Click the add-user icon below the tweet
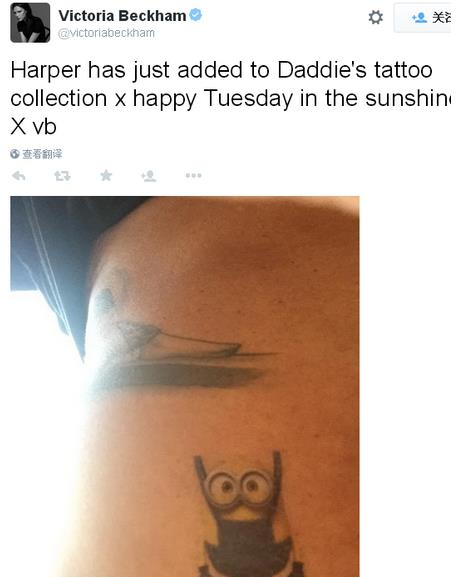Viewport: 459px width, 577px height. click(x=149, y=176)
